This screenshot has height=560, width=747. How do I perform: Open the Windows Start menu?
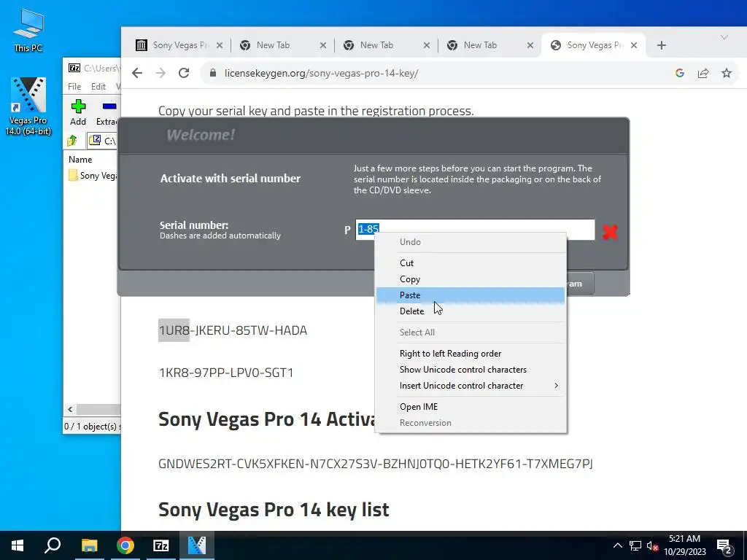click(x=18, y=545)
